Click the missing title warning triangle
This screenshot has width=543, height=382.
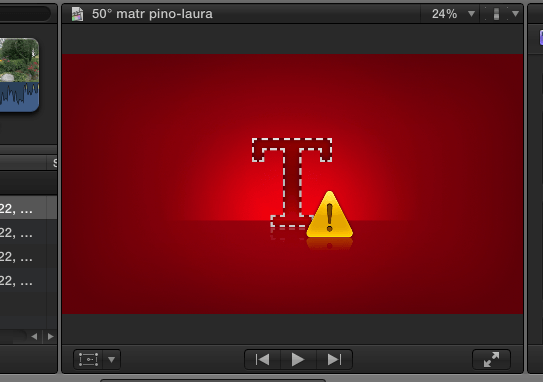point(330,215)
